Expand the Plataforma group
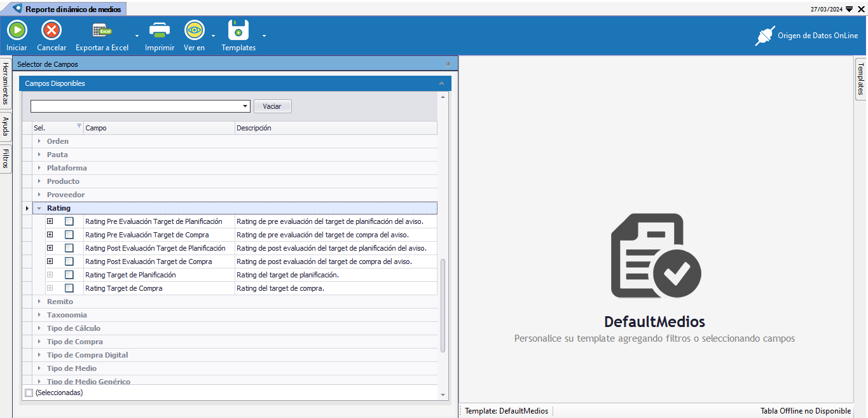The image size is (868, 418). tap(39, 168)
